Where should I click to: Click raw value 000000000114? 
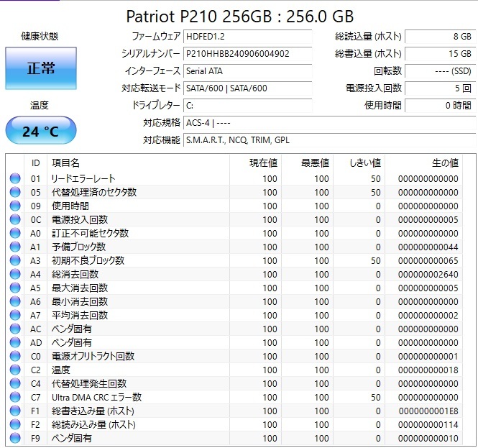click(428, 424)
